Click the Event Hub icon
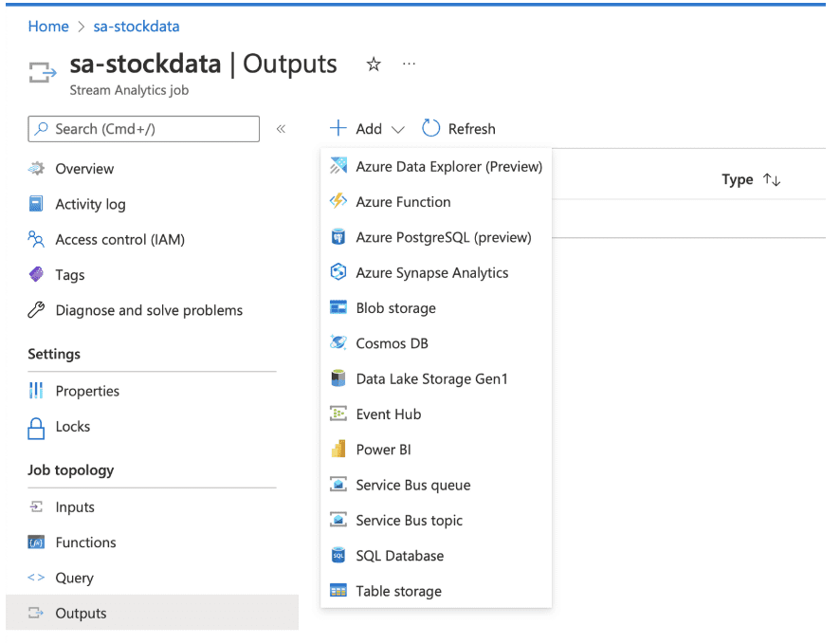 [x=338, y=414]
